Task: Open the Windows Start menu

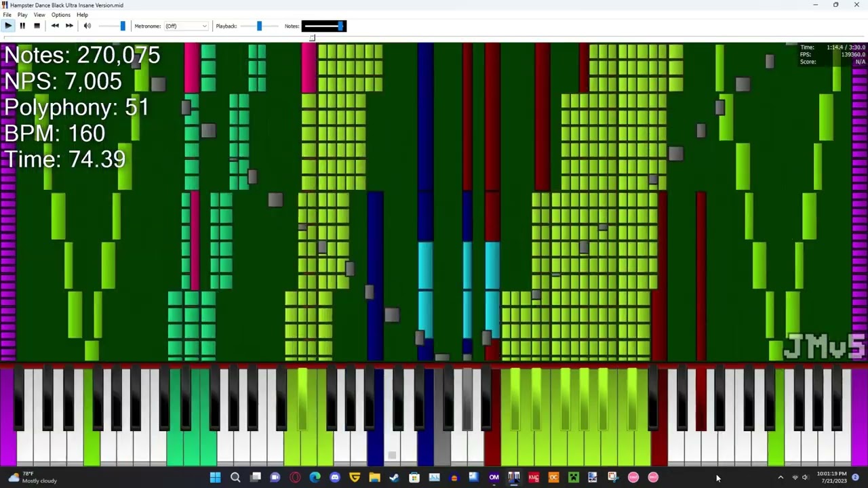Action: pyautogui.click(x=215, y=478)
